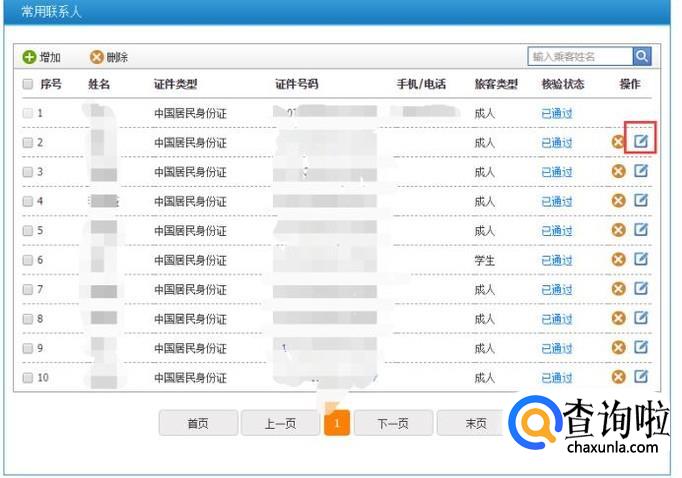Check the box for row 7
Viewport: 682px width, 478px height.
[x=28, y=289]
